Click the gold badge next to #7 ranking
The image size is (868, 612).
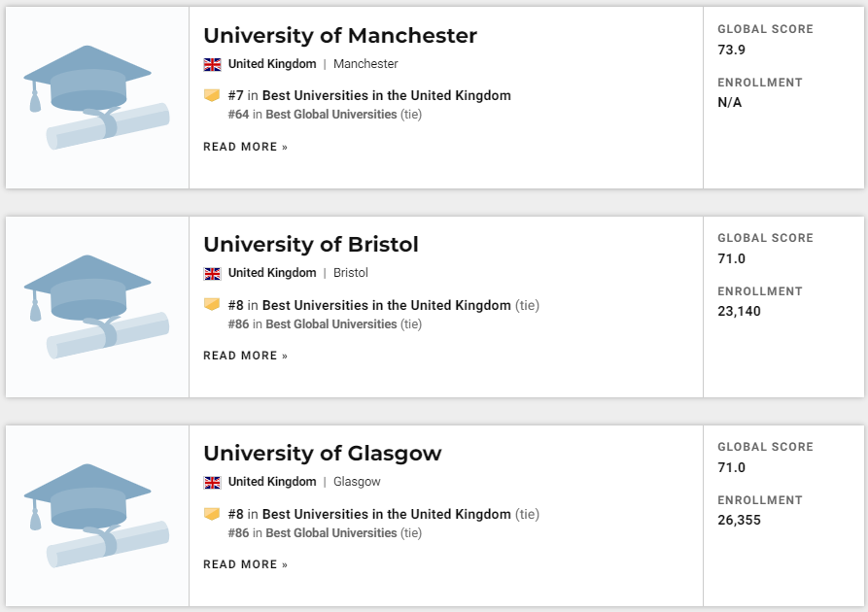[212, 95]
